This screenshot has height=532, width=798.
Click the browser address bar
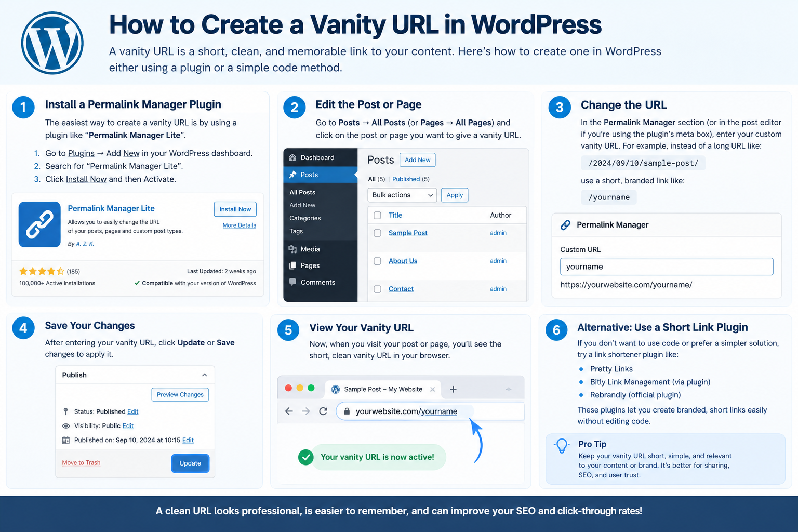(430, 411)
